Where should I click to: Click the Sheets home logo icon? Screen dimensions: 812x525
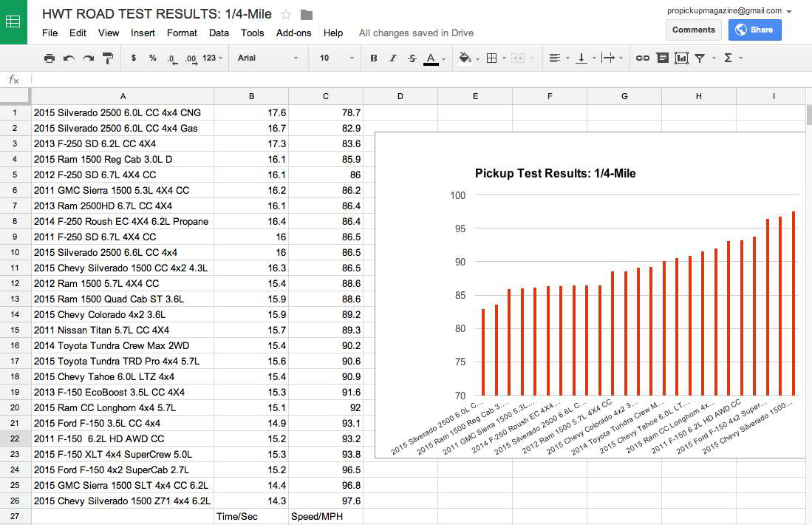tap(13, 21)
